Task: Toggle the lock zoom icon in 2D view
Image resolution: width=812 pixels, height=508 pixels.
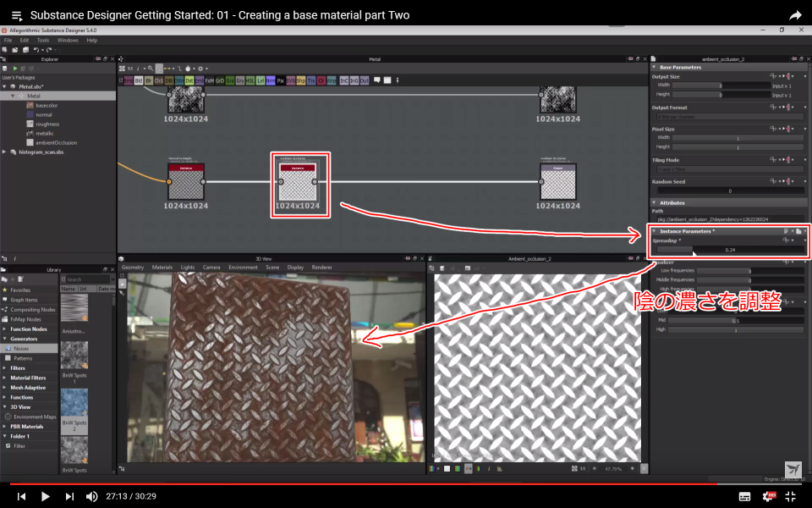Action: (x=644, y=468)
